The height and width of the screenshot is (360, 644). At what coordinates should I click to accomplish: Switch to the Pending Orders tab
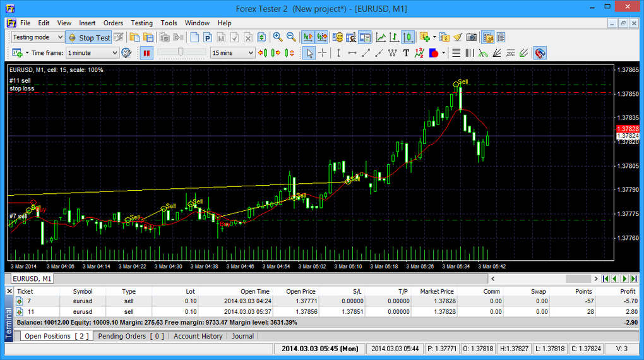click(131, 336)
